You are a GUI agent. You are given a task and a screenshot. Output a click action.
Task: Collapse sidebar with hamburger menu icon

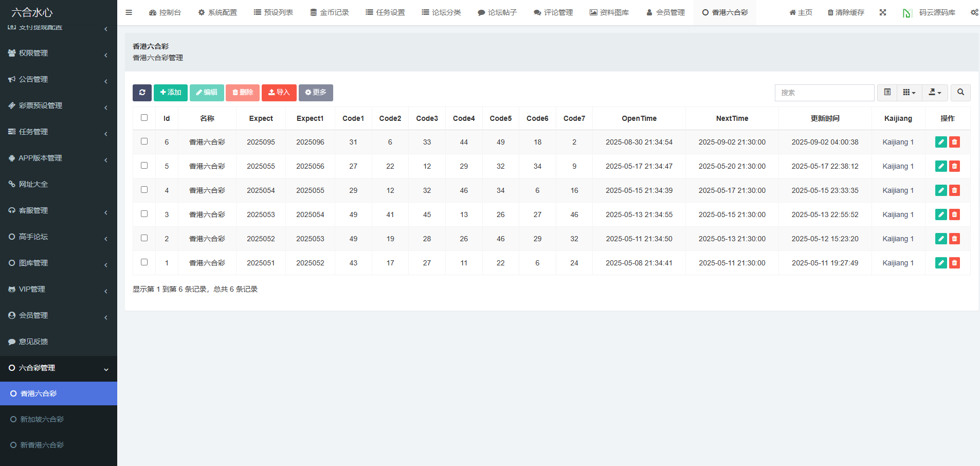[x=129, y=12]
